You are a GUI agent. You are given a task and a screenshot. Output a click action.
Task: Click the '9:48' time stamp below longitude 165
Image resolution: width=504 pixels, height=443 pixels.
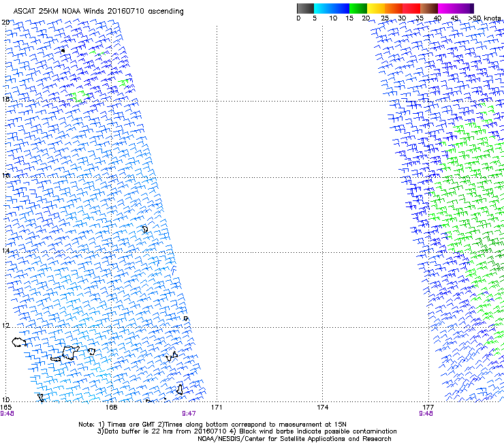(7, 414)
